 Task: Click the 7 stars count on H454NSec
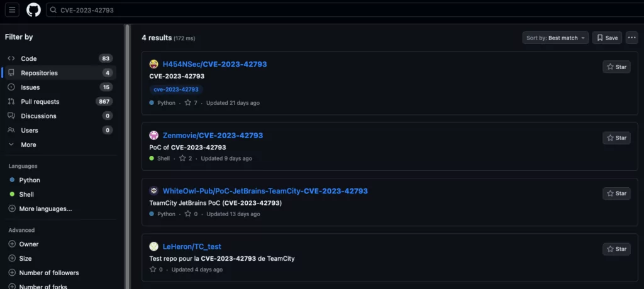[x=191, y=103]
